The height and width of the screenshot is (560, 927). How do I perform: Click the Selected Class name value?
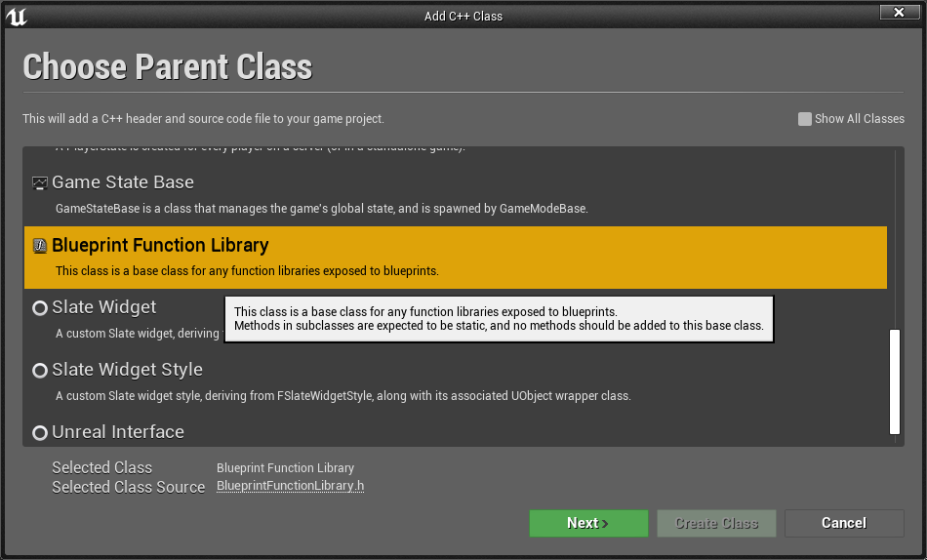click(285, 468)
